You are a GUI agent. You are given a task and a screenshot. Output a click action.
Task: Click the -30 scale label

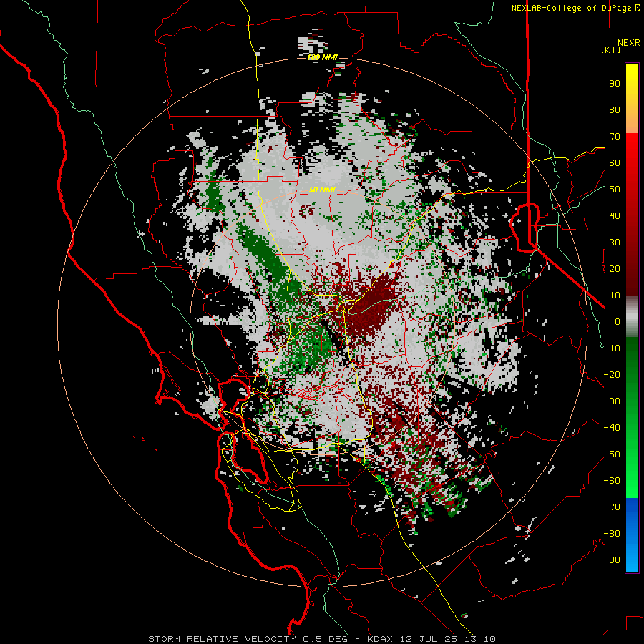[612, 401]
